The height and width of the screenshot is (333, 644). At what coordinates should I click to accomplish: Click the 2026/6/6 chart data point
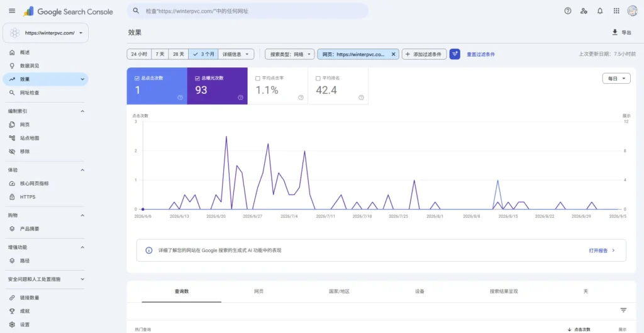click(x=143, y=209)
